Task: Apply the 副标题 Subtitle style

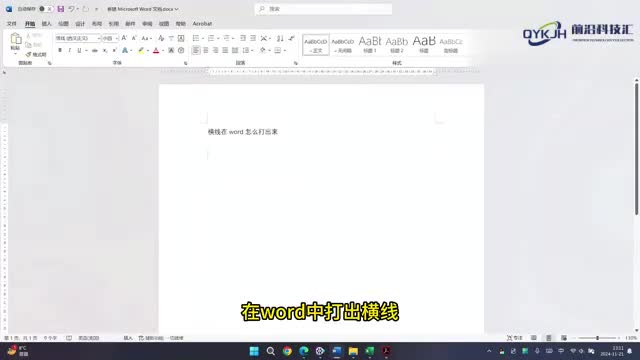Action: coord(451,45)
